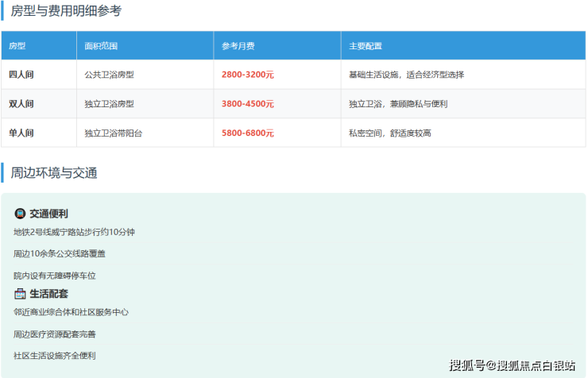Select the 四人间 row label
The width and height of the screenshot is (588, 378).
click(x=21, y=75)
